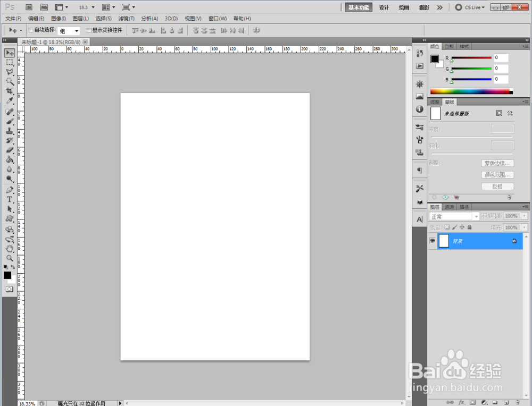
Task: Click the 设计 workspace button
Action: click(x=384, y=7)
